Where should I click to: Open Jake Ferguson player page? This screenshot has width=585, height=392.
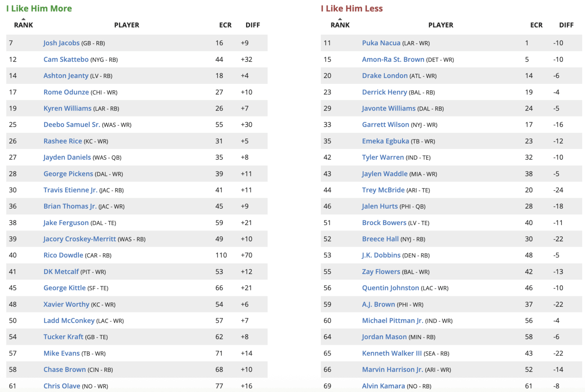tap(66, 222)
